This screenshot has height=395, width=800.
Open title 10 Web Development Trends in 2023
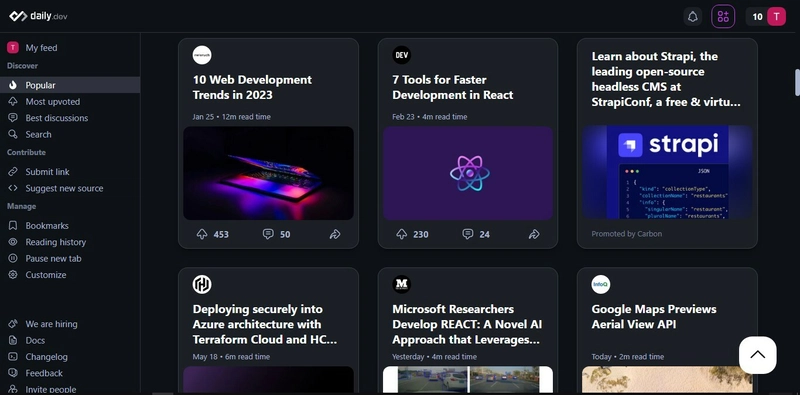pyautogui.click(x=252, y=87)
